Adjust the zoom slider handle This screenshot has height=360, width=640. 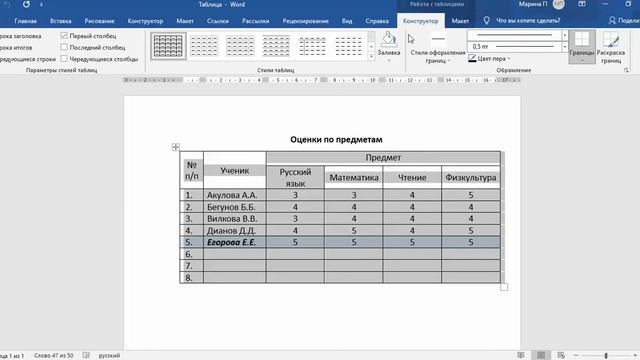point(606,356)
